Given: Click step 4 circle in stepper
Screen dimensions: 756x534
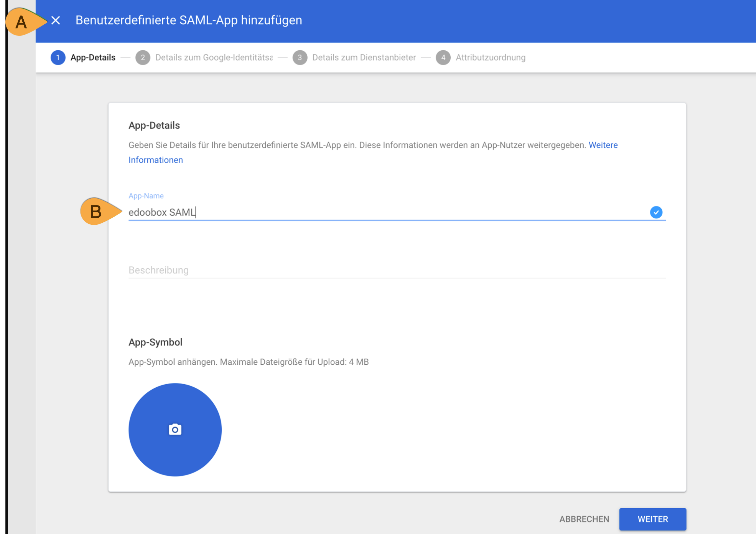Looking at the screenshot, I should (x=443, y=57).
